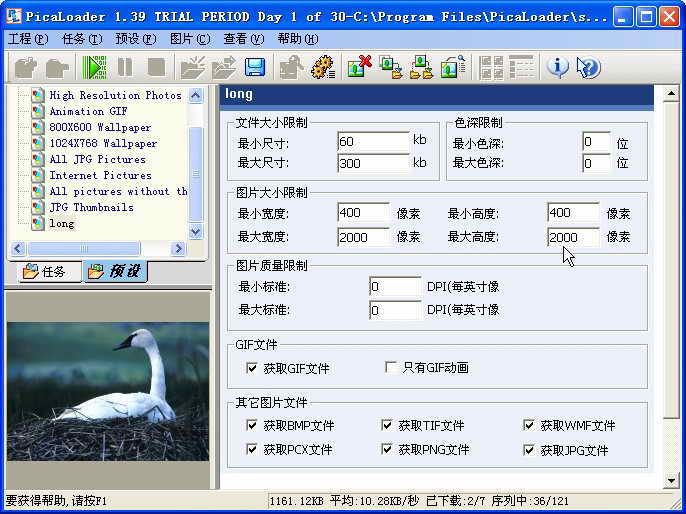
Task: Select the 预设 tab
Action: click(114, 272)
